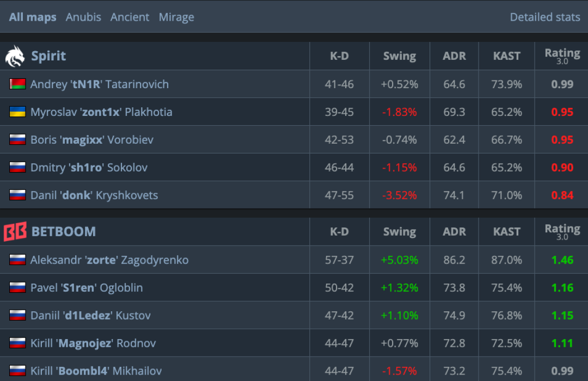
Task: Open the Spirit team name link
Action: pos(48,56)
